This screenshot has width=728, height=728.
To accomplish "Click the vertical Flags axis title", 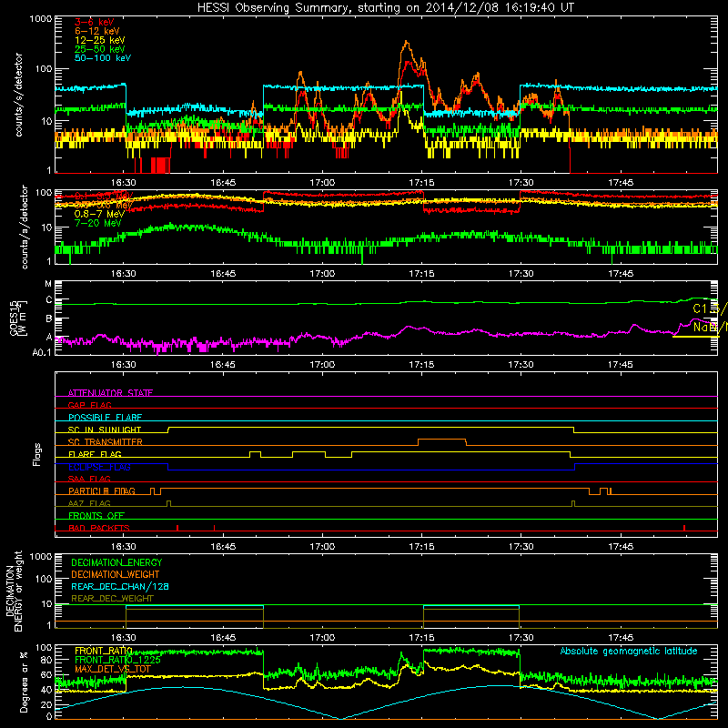I will (36, 454).
